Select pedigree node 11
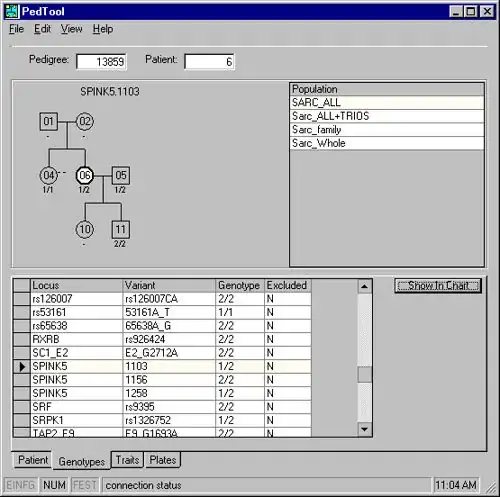This screenshot has width=500, height=497. tap(121, 229)
